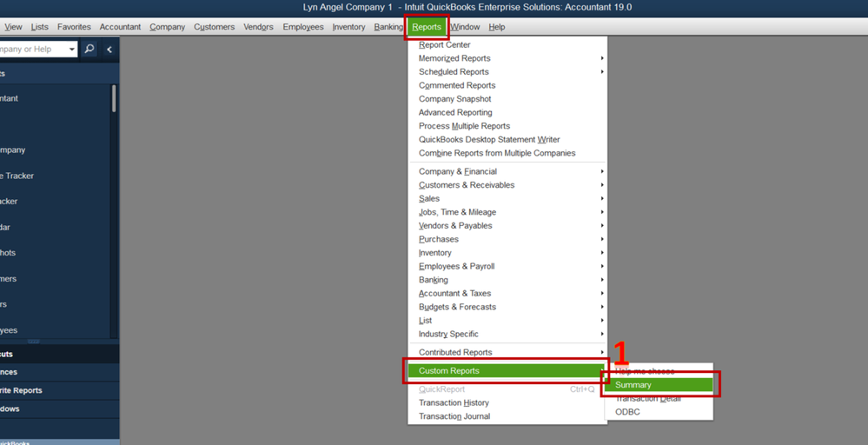The height and width of the screenshot is (445, 868).
Task: Expand Industry Specific submenu
Action: [507, 335]
